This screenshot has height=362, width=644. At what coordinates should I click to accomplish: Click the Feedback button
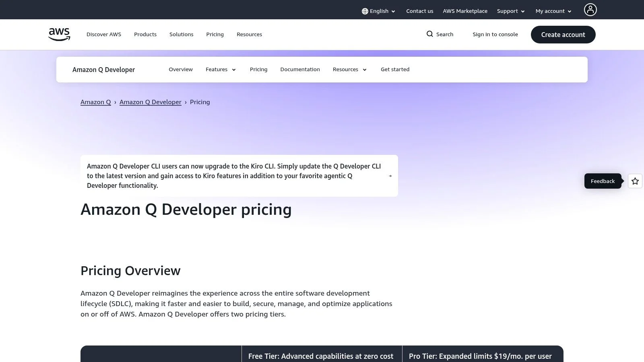pyautogui.click(x=603, y=181)
